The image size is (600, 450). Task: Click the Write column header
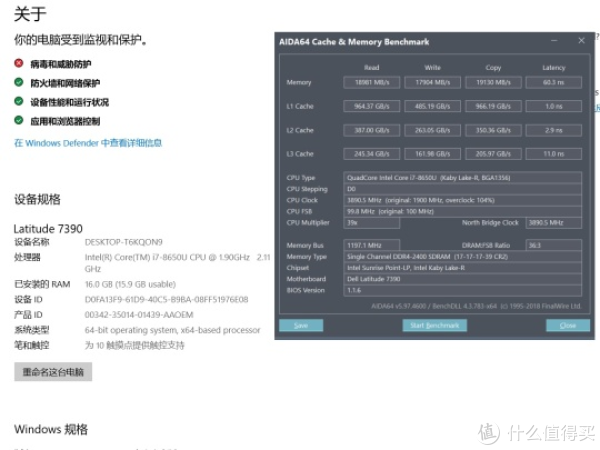(x=433, y=67)
